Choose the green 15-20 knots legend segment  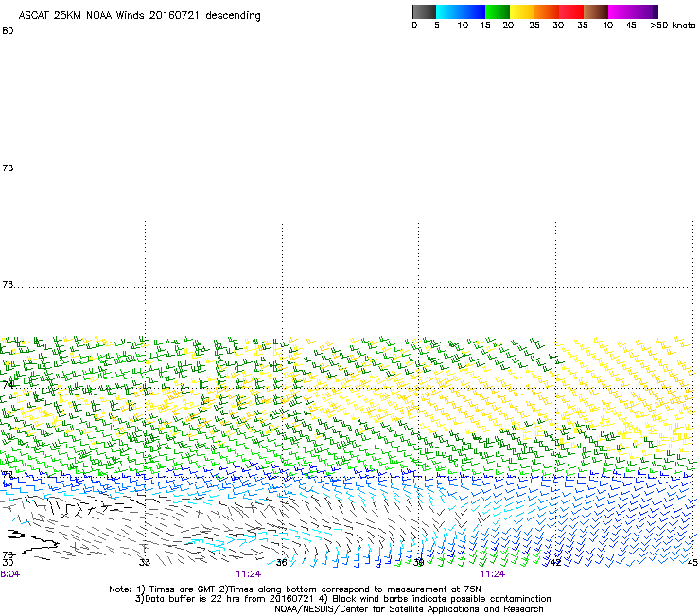(x=498, y=11)
